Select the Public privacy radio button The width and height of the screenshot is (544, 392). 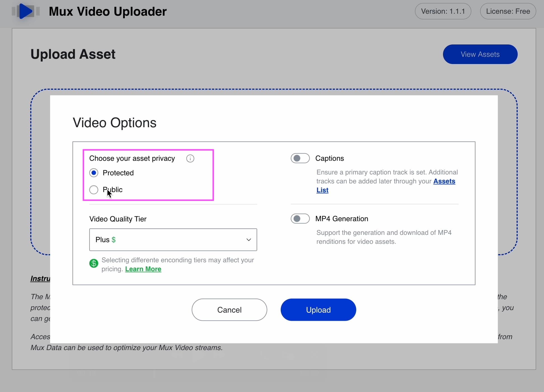[x=94, y=190]
